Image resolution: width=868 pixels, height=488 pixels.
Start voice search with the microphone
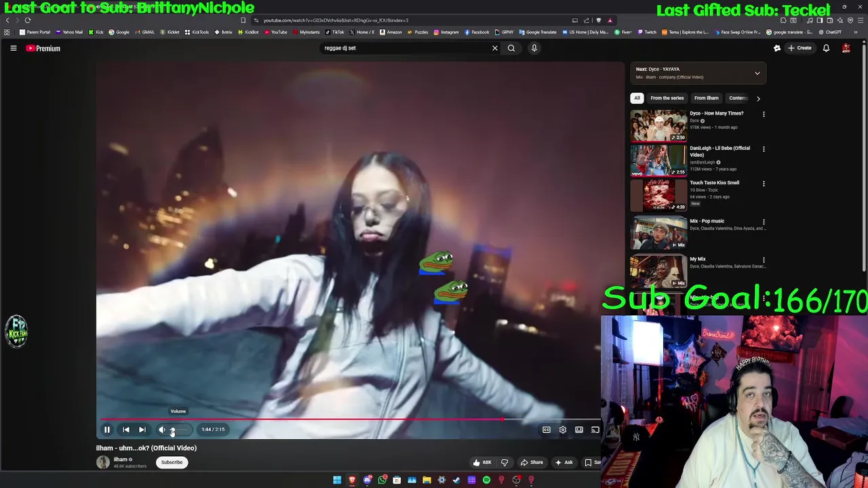coord(534,48)
